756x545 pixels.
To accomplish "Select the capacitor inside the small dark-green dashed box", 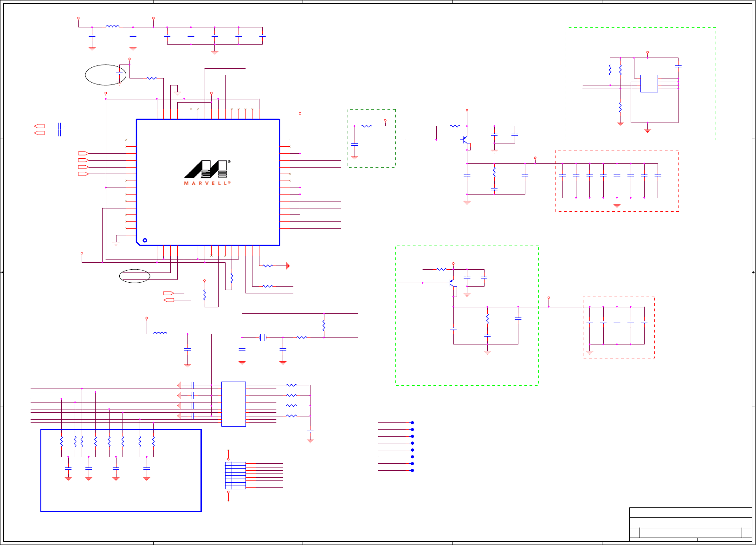I will pos(355,145).
